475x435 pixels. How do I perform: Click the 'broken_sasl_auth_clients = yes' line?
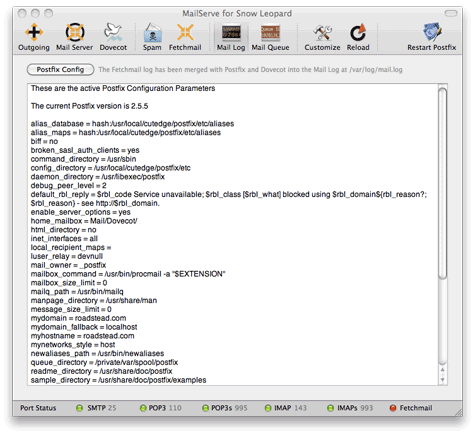point(85,150)
